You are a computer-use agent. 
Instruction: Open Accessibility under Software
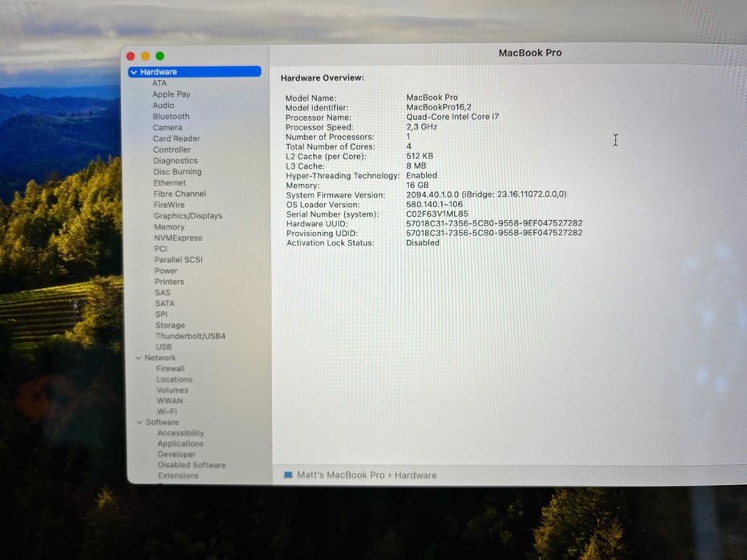[181, 433]
